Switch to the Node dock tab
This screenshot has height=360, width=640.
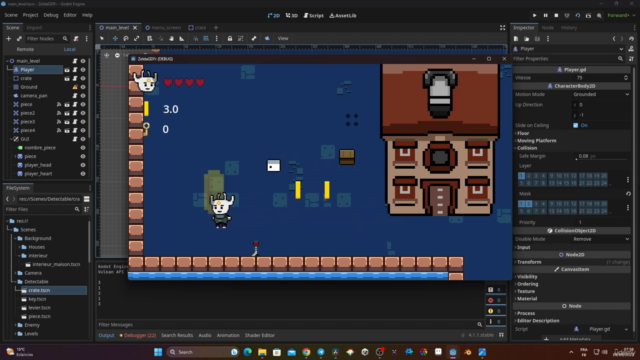point(547,28)
